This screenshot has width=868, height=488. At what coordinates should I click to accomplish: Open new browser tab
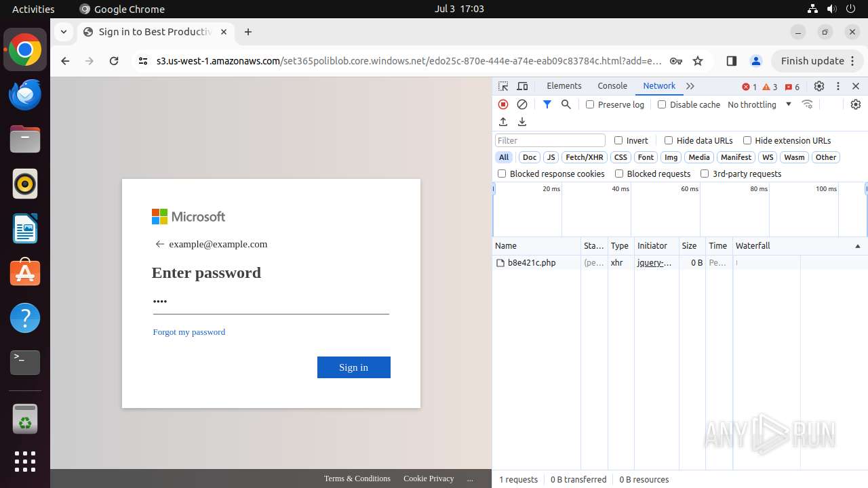coord(248,32)
